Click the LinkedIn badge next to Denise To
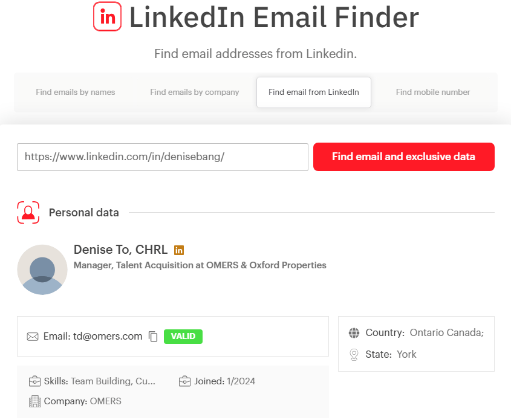The width and height of the screenshot is (511, 420). click(x=179, y=250)
